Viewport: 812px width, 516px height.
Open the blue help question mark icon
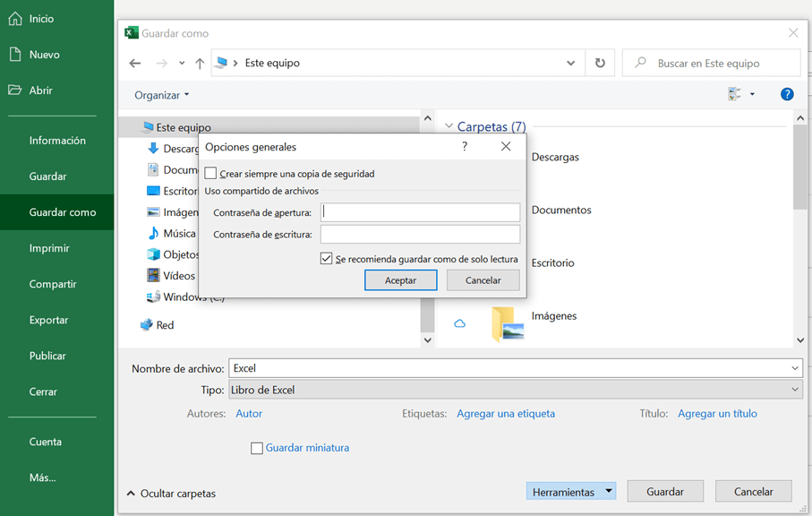pos(787,94)
